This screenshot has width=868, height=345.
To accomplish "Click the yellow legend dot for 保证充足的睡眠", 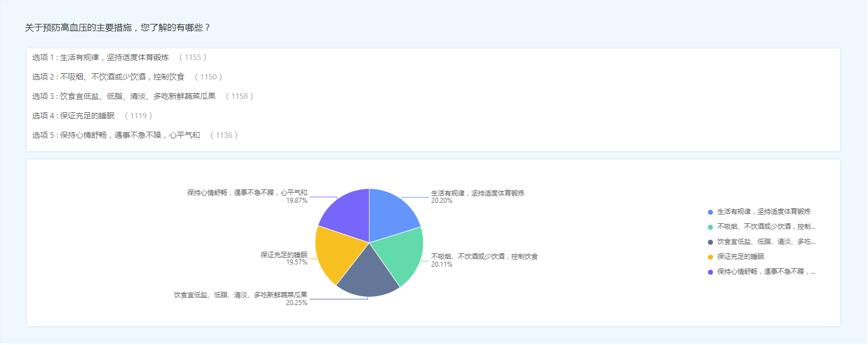I will point(710,257).
